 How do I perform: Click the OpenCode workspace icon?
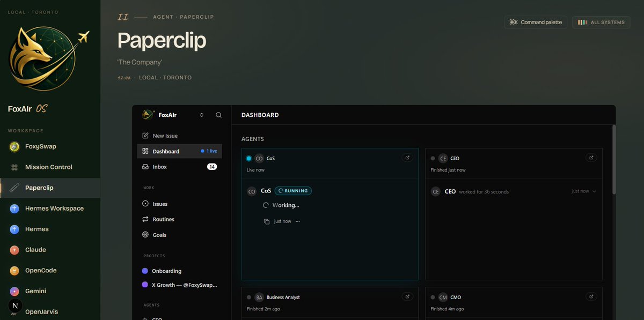(x=14, y=271)
